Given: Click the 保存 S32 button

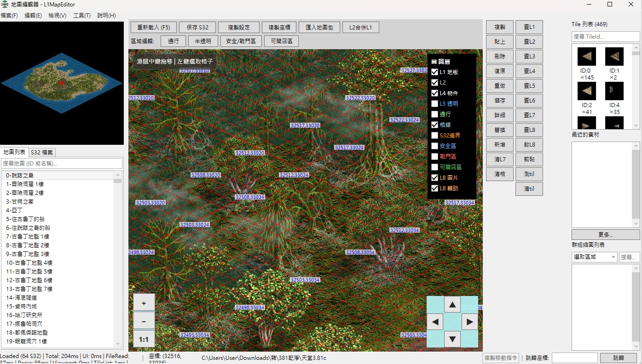Looking at the screenshot, I should (197, 28).
